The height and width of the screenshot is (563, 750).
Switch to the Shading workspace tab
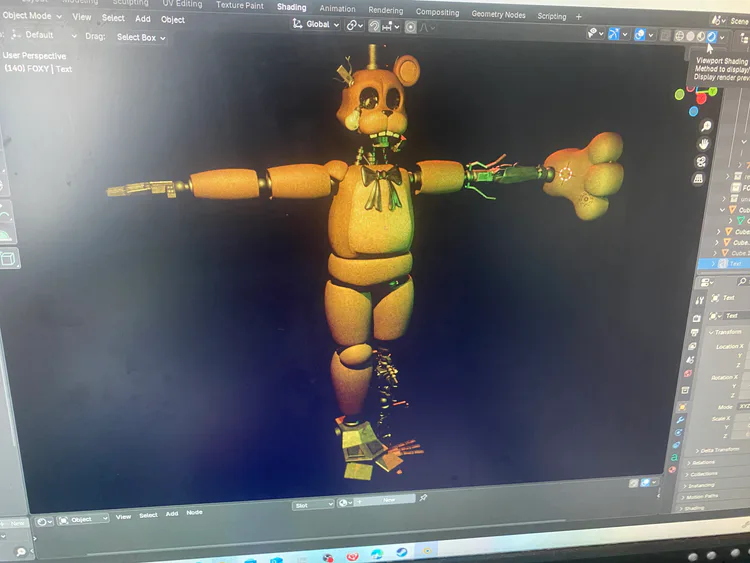pos(291,7)
